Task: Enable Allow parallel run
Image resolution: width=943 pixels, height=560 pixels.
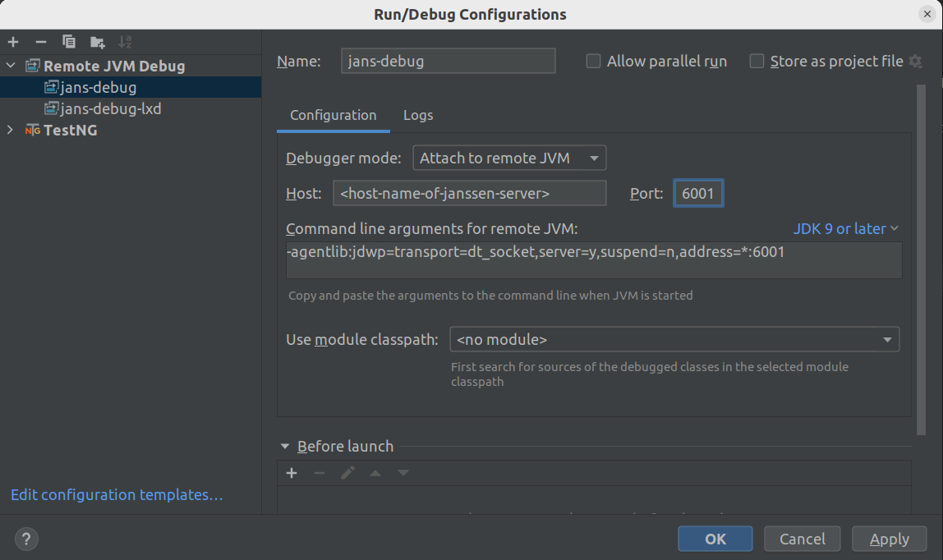Action: pos(592,61)
